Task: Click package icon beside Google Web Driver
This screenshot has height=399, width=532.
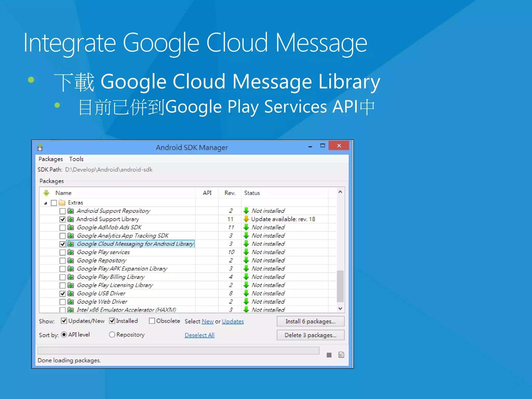Action: point(70,302)
